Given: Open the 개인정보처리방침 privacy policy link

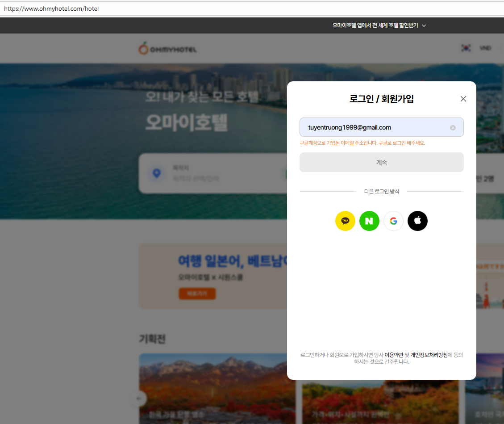Looking at the screenshot, I should click(x=429, y=355).
